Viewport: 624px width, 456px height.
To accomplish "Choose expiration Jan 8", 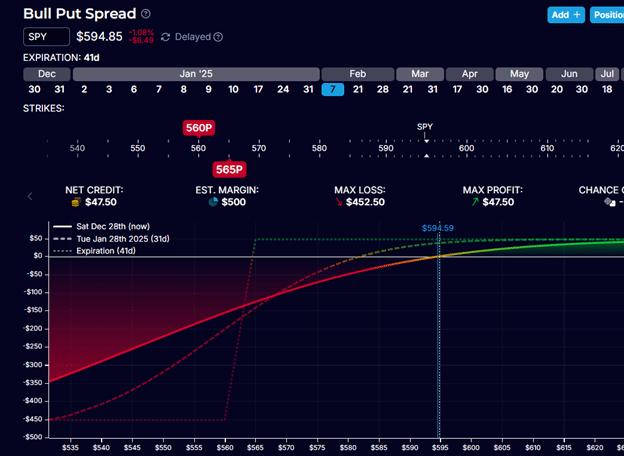I will pyautogui.click(x=183, y=89).
